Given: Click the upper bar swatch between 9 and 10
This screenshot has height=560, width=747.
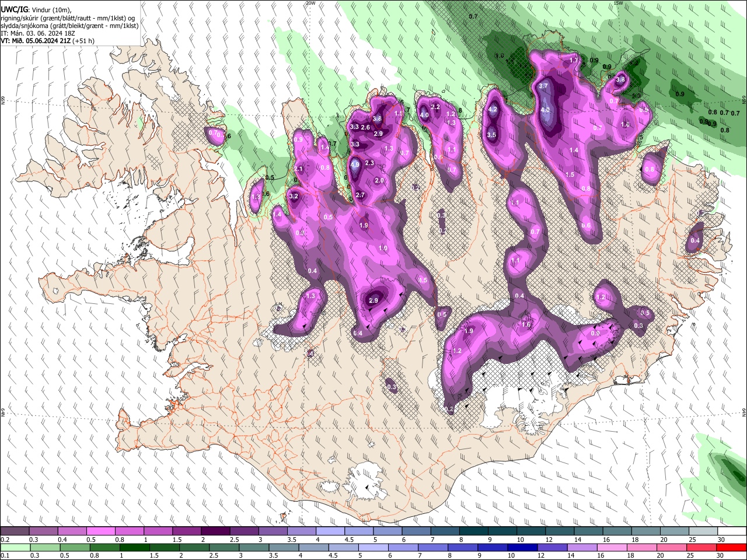Looking at the screenshot, I should pyautogui.click(x=502, y=531).
